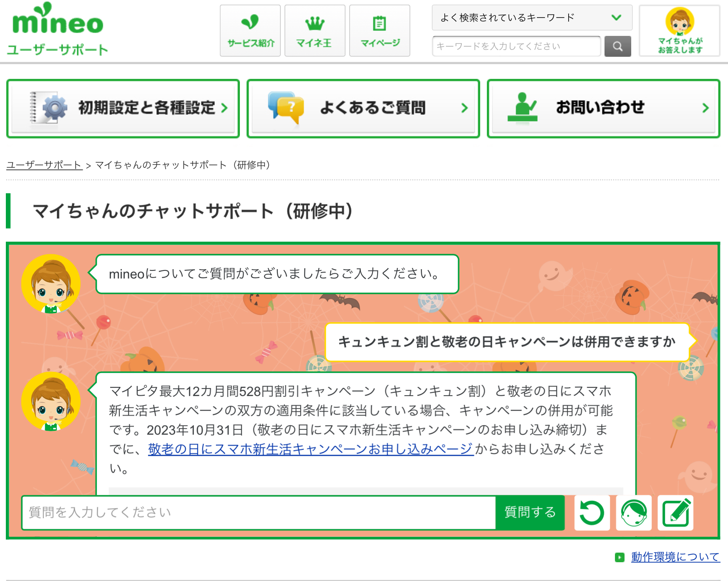Open 敬老の日にスマホ新生活キャンペーンお申し込みページ link
The image size is (728, 581).
(311, 449)
